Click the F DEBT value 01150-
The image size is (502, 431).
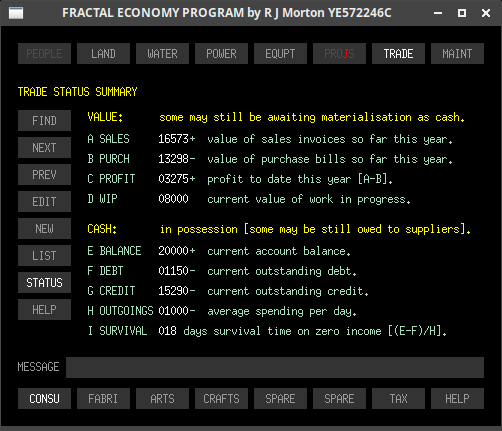coord(177,271)
